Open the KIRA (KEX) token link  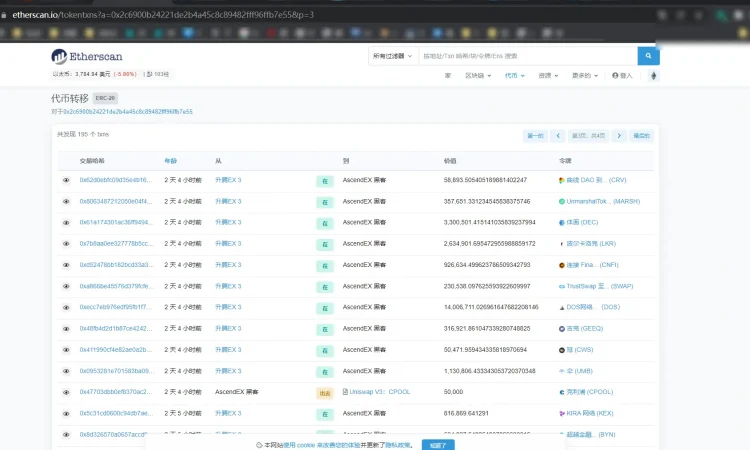pos(590,413)
